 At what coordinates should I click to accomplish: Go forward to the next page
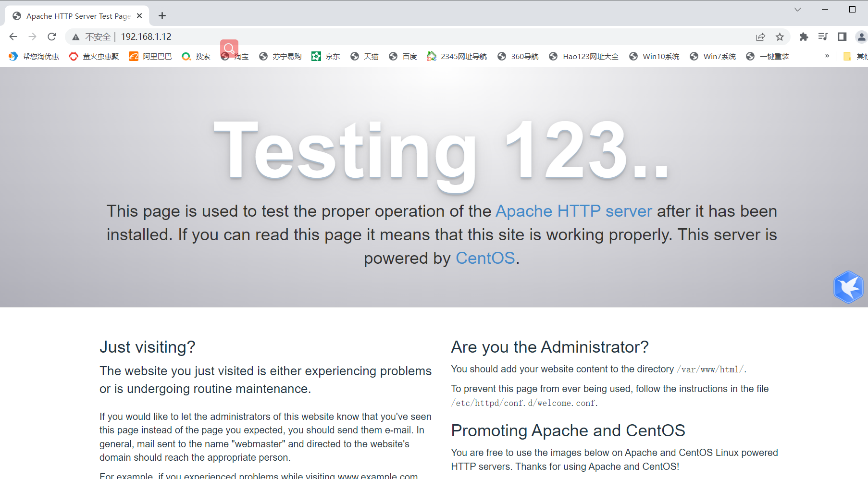32,37
